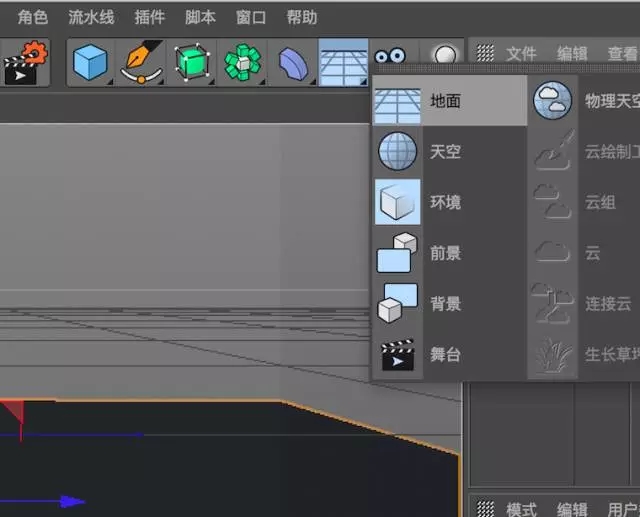The image size is (640, 517).
Task: Click the 云绘制工具 brush icon
Action: (x=553, y=150)
